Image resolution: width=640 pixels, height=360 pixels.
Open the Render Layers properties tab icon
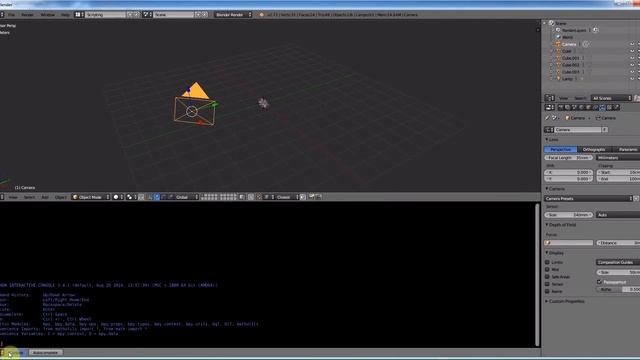tap(567, 107)
